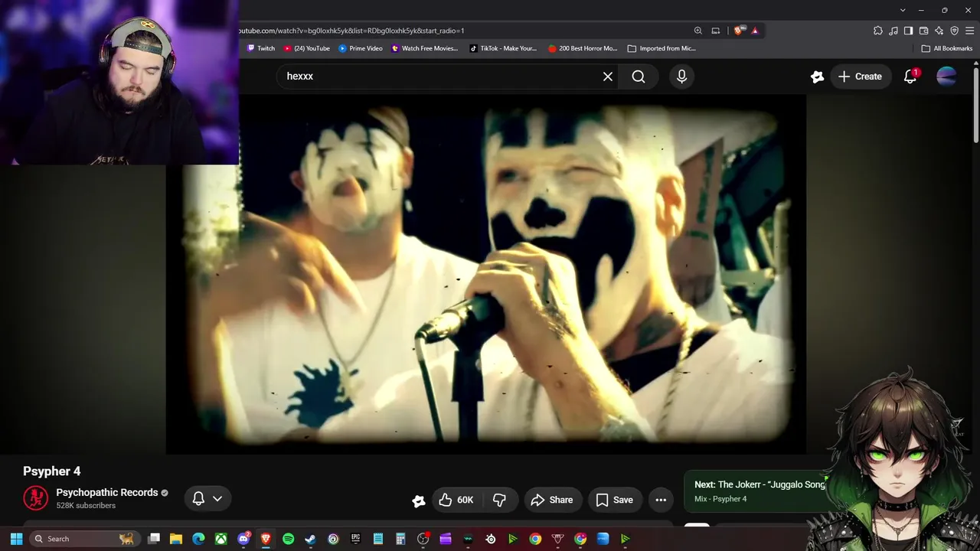Open the YouTube notifications bell

pyautogui.click(x=910, y=77)
